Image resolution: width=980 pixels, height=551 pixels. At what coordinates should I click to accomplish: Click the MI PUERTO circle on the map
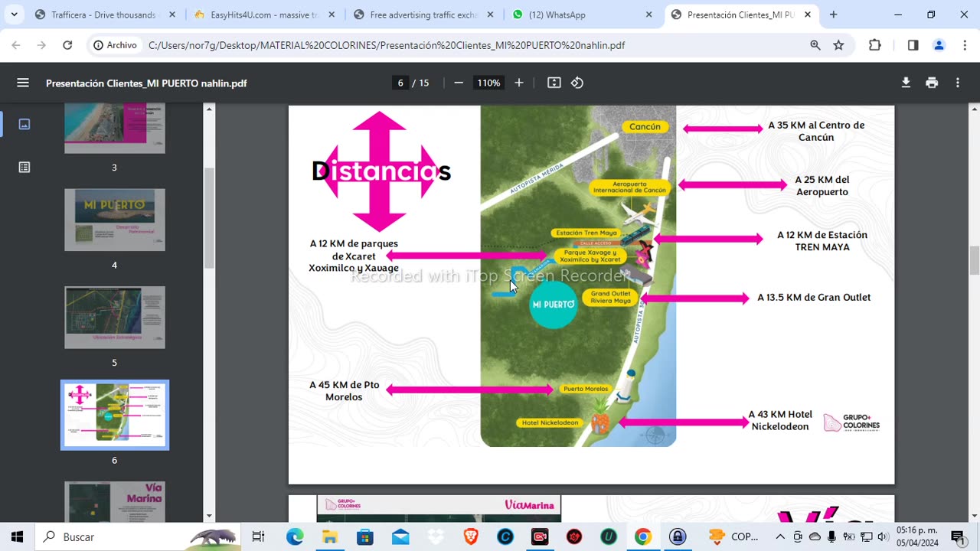[x=554, y=305]
